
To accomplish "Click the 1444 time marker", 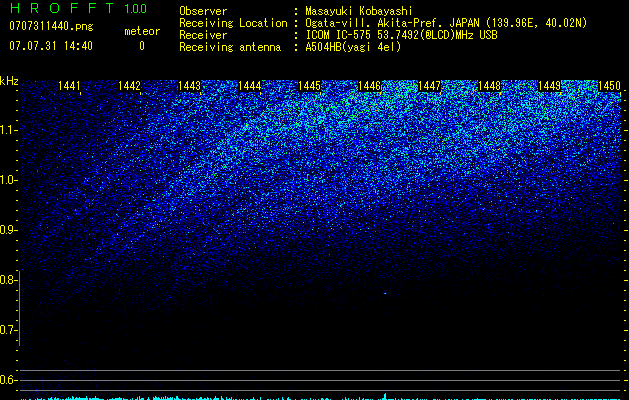I will pyautogui.click(x=250, y=86).
